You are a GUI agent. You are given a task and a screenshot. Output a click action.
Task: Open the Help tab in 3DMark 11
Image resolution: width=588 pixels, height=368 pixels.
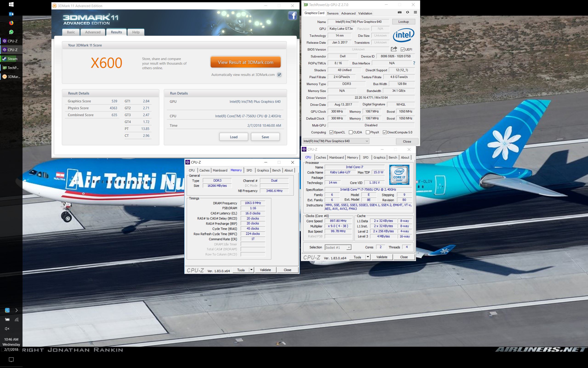[x=136, y=32]
